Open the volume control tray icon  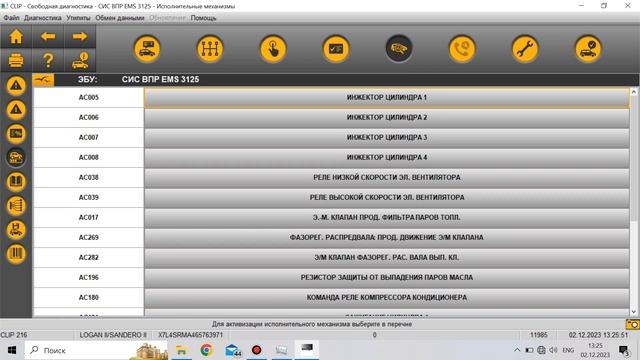[553, 350]
